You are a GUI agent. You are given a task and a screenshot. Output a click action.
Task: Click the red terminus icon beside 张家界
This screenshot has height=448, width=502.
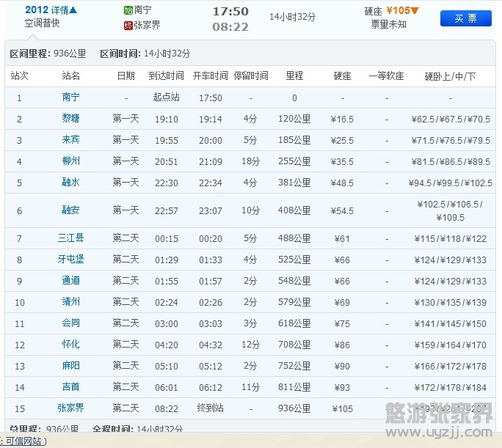tap(128, 25)
